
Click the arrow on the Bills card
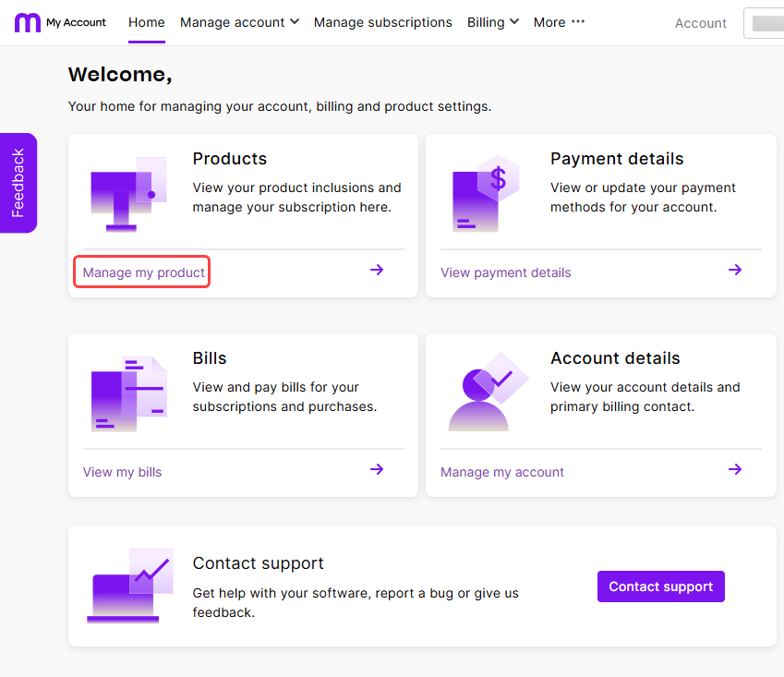pos(376,469)
